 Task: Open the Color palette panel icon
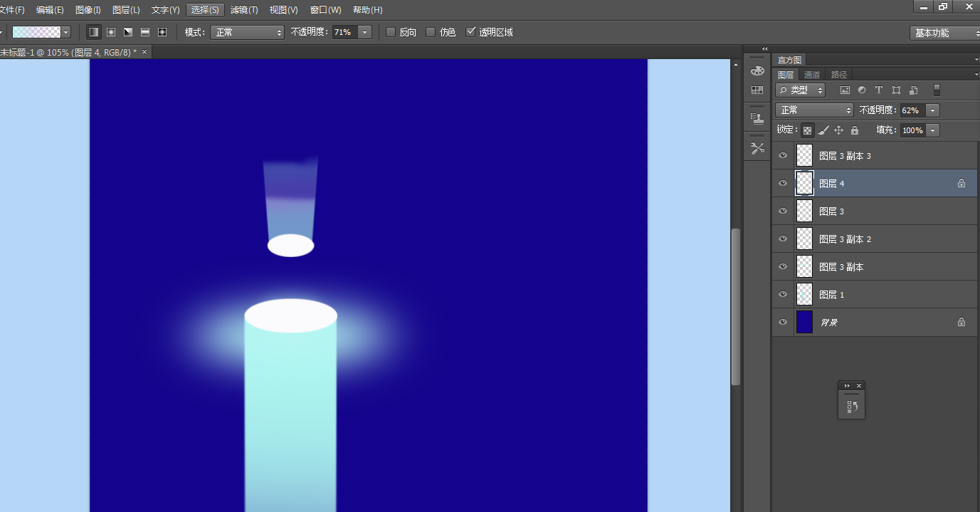tap(757, 70)
